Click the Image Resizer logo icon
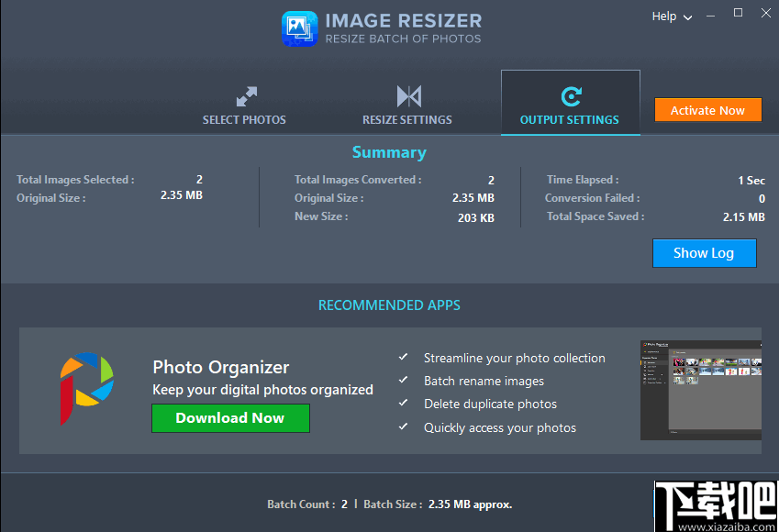 300,28
